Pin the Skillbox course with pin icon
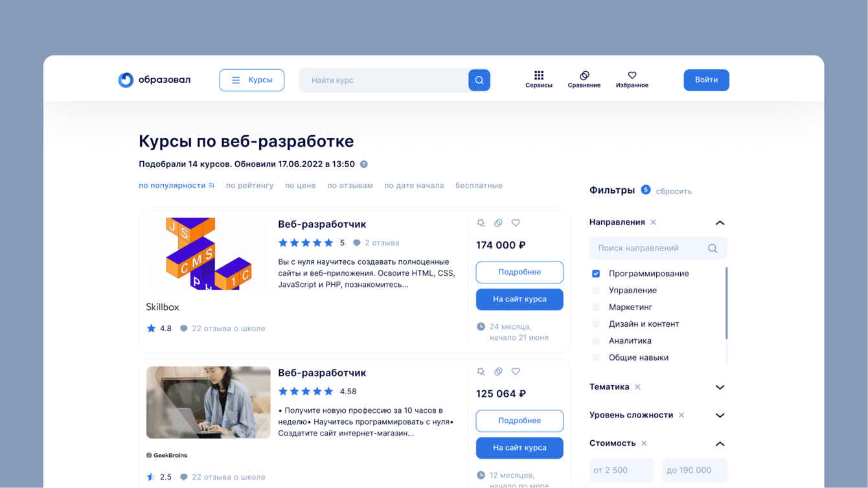 [x=481, y=223]
